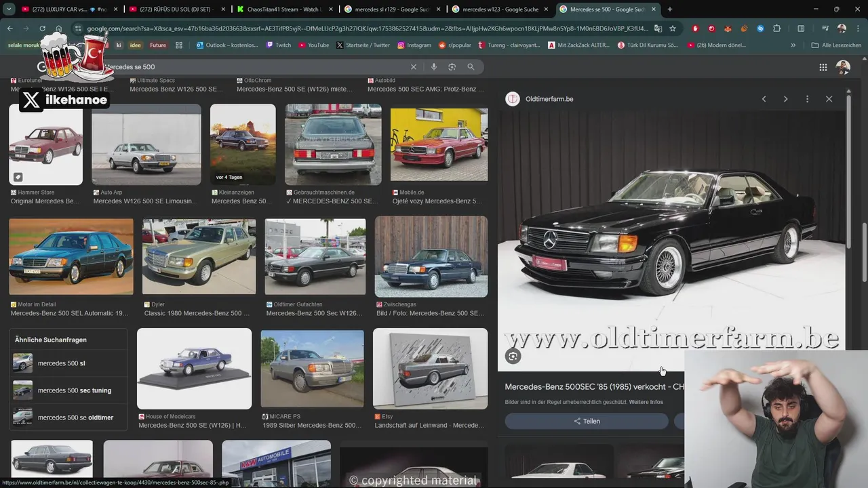This screenshot has height=488, width=868.
Task: Clear the search box with X
Action: 413,67
